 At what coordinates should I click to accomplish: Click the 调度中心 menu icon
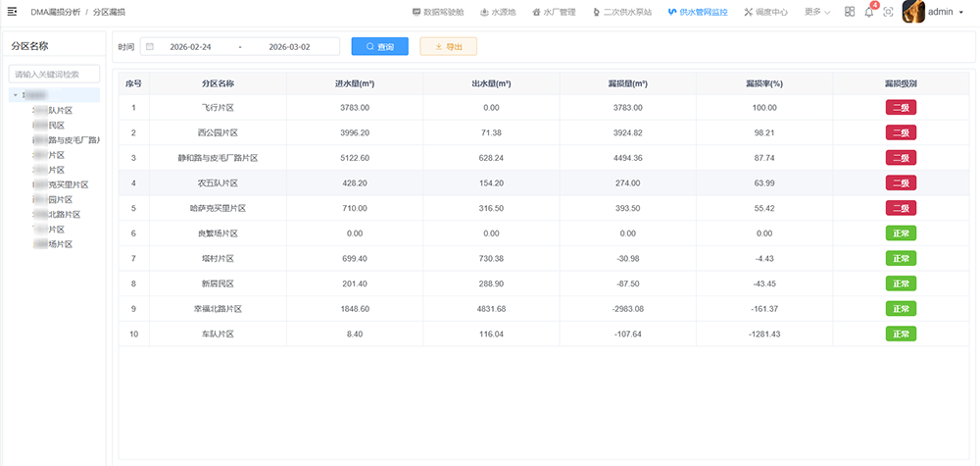pyautogui.click(x=749, y=12)
